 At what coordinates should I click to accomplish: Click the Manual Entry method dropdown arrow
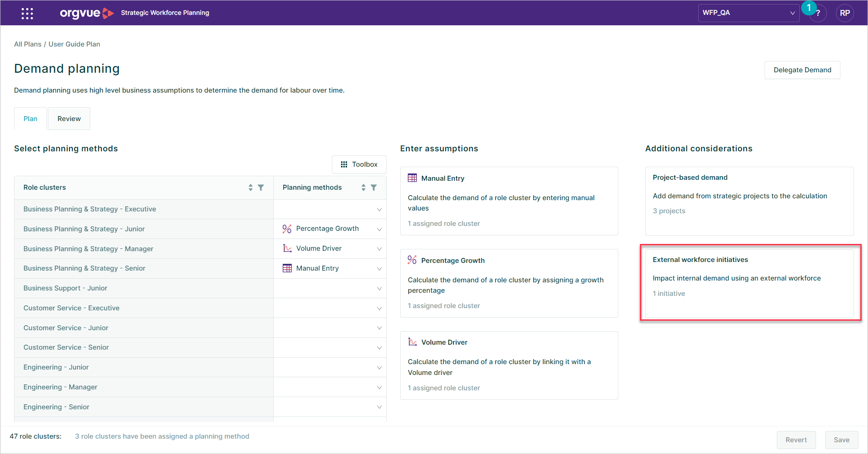click(379, 269)
